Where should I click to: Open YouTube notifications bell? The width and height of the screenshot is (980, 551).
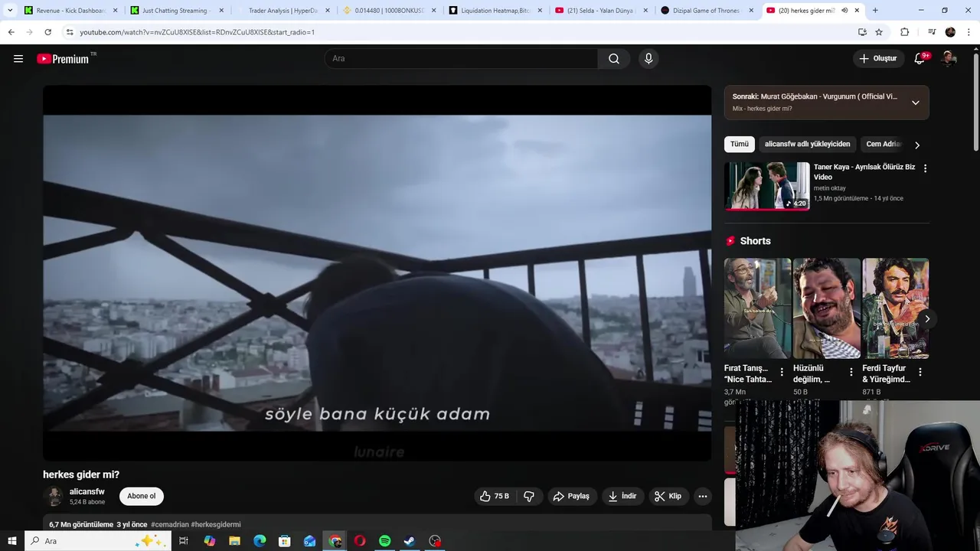920,59
